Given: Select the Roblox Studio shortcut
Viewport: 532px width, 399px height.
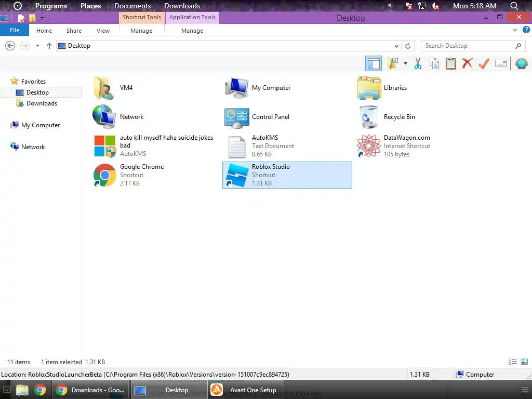Looking at the screenshot, I should (x=287, y=175).
